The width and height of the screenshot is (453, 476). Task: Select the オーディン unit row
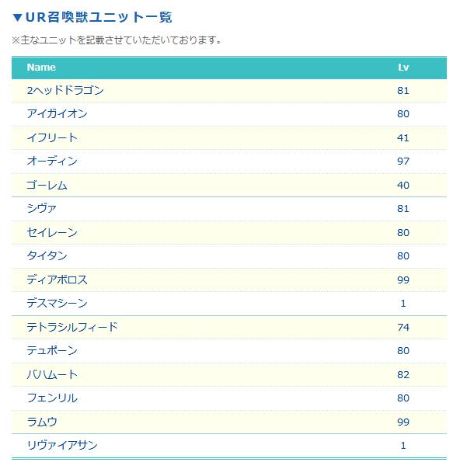(x=229, y=162)
